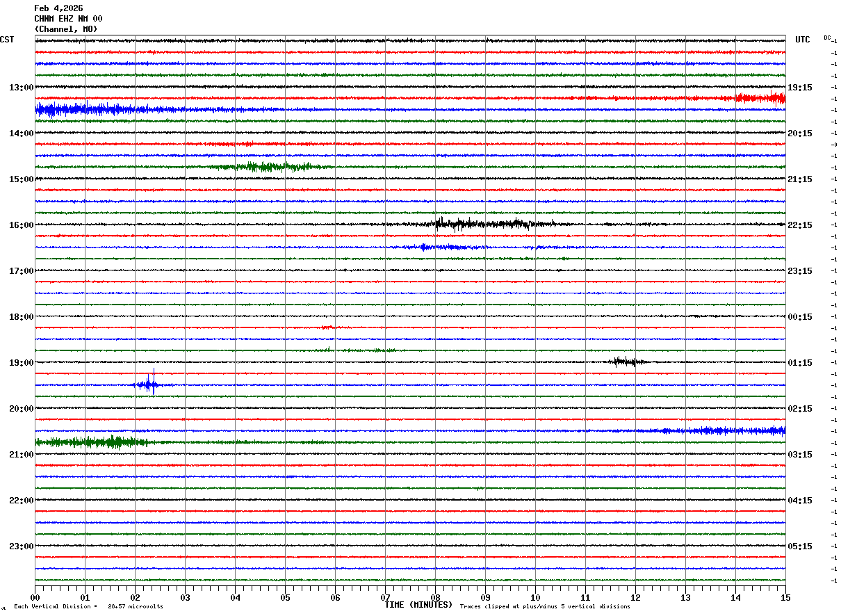Select the 14:00 CST row label
The image size is (841, 616).
coord(22,133)
